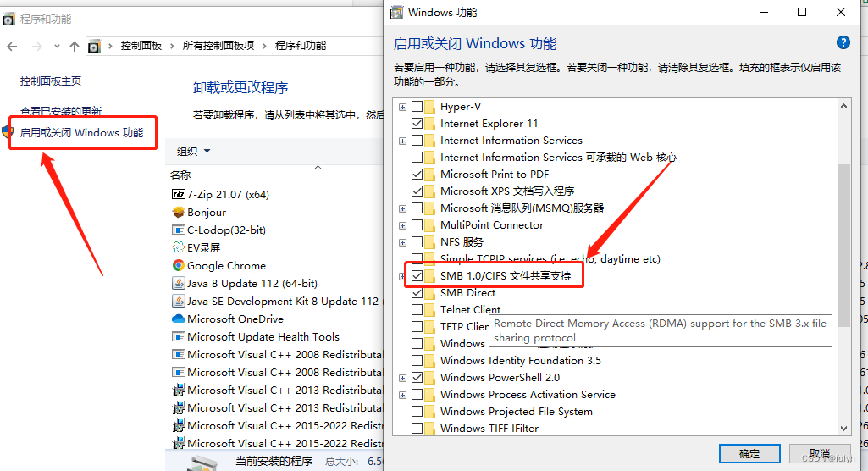Screen dimensions: 868x471
Task: Click the 程序和功能 breadcrumb
Action: click(301, 46)
